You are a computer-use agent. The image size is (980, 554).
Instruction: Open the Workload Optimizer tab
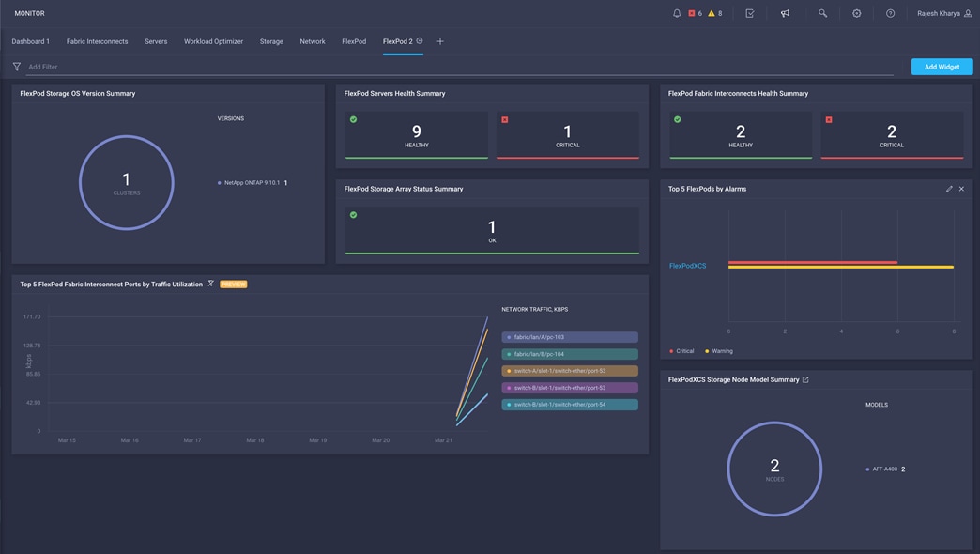click(213, 42)
